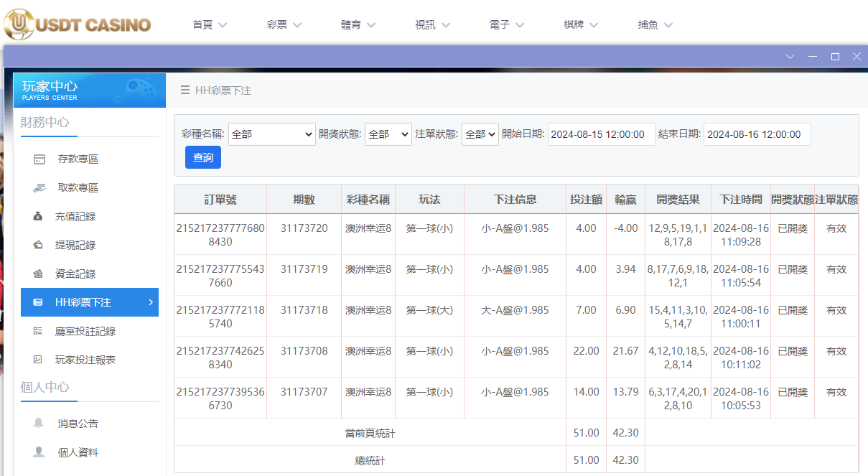This screenshot has height=476, width=868.
Task: Click the 查詢 search button
Action: (x=202, y=157)
